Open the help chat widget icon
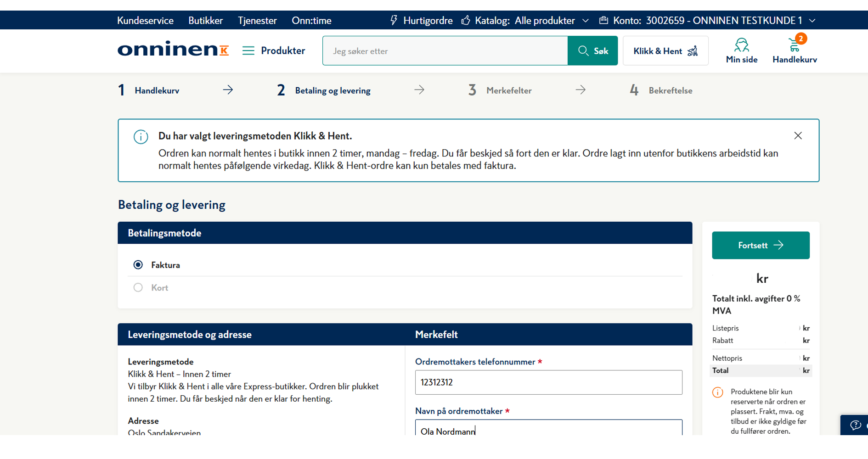Image resolution: width=868 pixels, height=459 pixels. pos(855,425)
